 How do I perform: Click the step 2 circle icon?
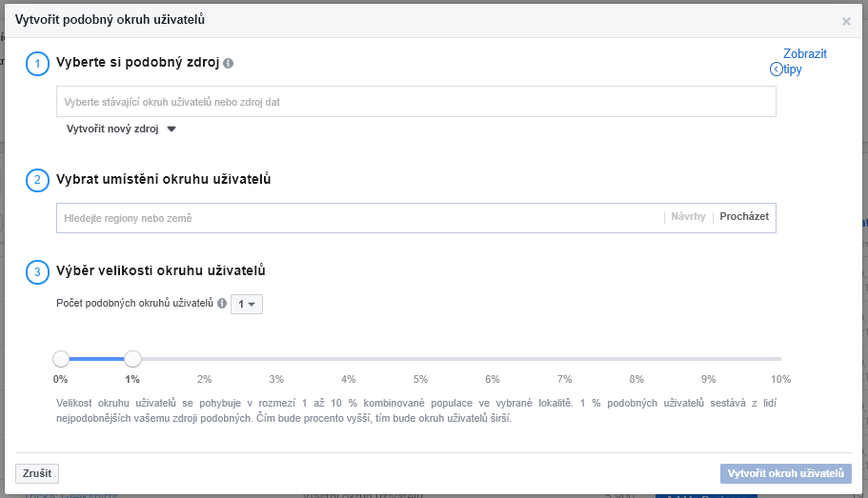pyautogui.click(x=38, y=180)
